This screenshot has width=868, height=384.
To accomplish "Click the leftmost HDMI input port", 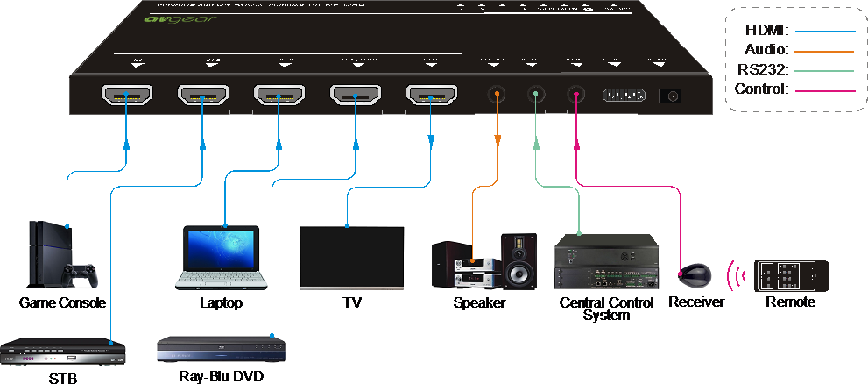I will click(127, 94).
